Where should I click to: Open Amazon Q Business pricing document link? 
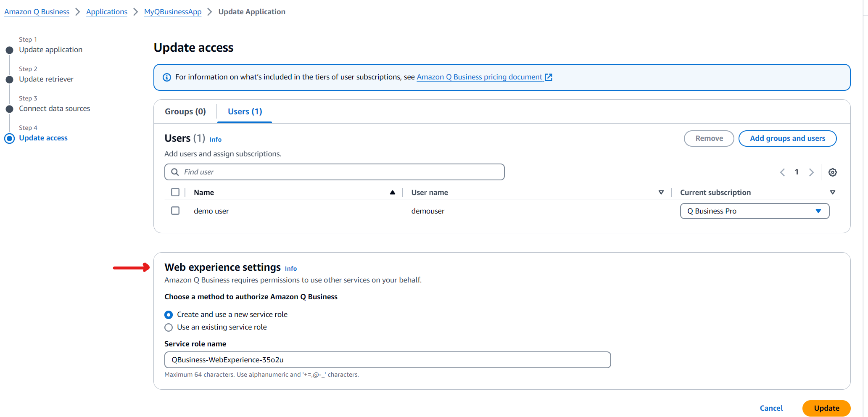480,77
